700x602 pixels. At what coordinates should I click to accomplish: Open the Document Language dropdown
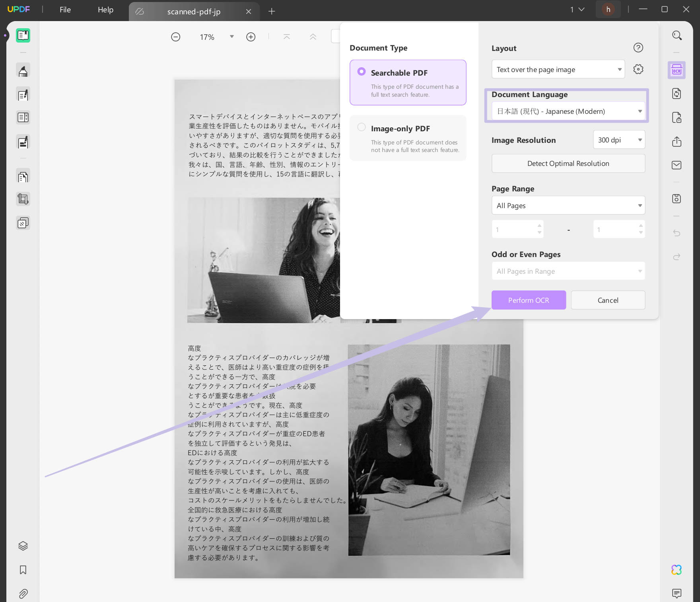568,111
